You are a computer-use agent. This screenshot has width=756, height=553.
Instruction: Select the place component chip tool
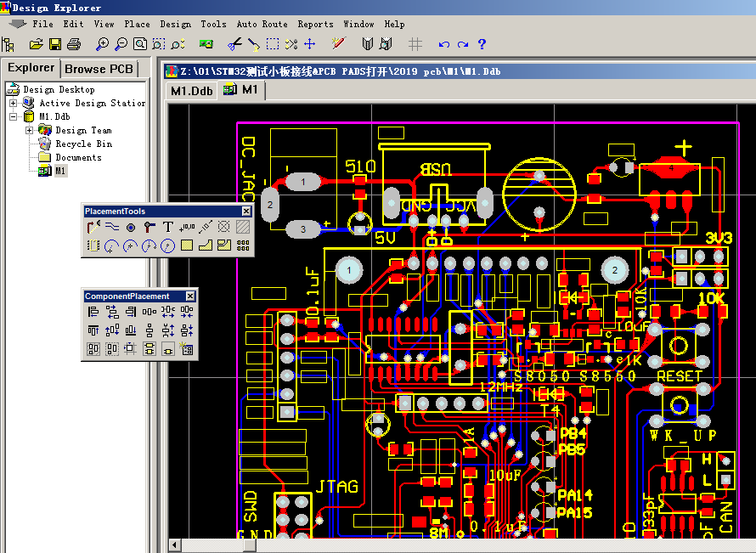point(93,245)
